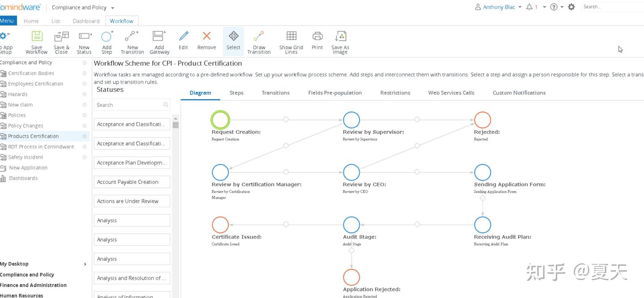The image size is (644, 298).
Task: Select the Receiving Audit Plan step circle
Action: coord(483,225)
